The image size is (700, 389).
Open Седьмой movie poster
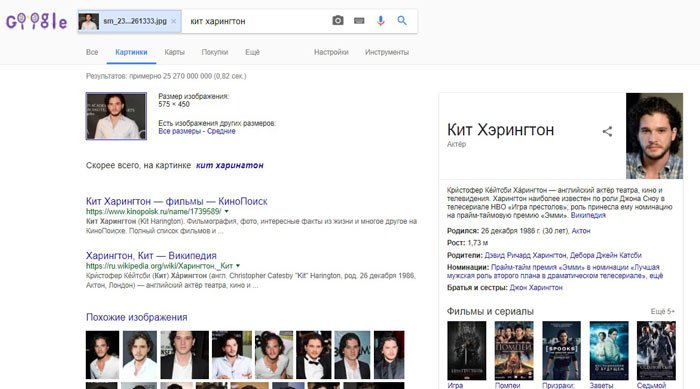(x=656, y=351)
